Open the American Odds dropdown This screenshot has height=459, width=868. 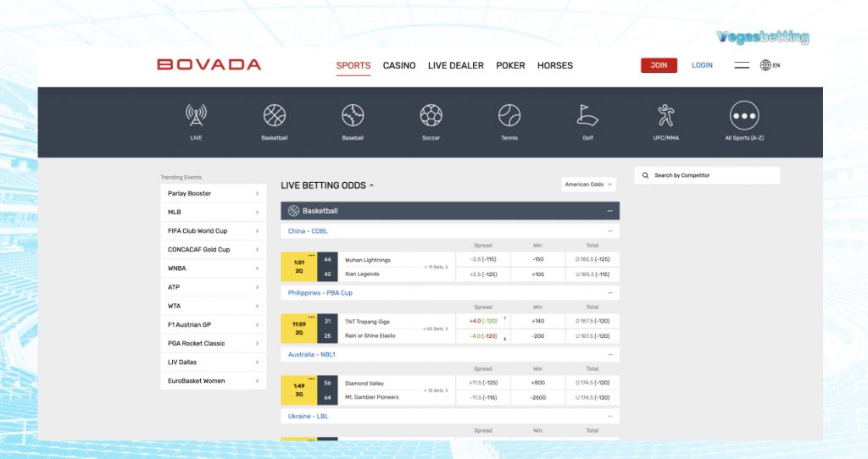[x=588, y=185]
